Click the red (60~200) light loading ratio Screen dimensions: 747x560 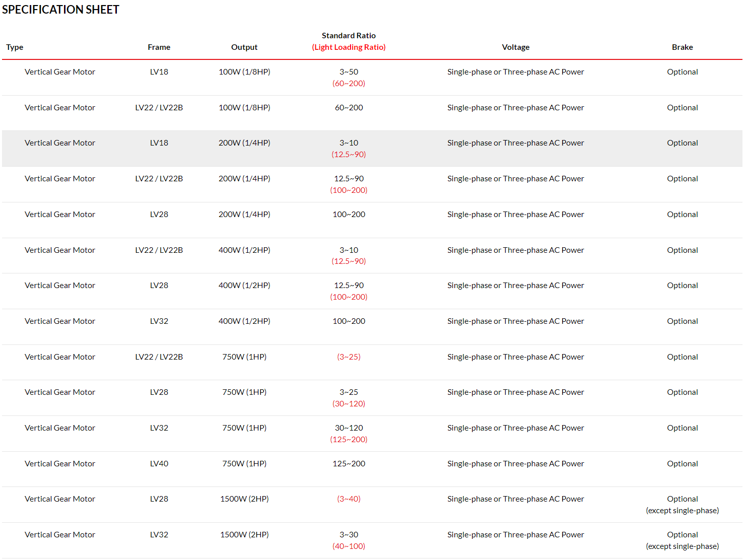(349, 84)
